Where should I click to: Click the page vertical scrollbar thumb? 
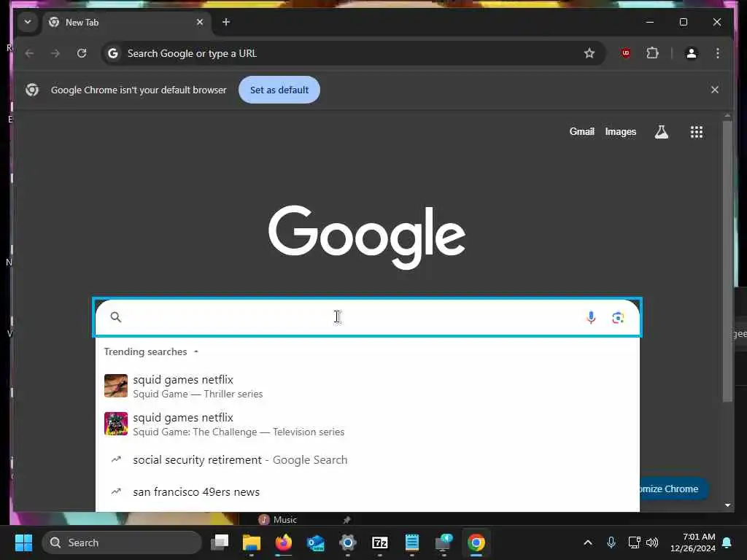tap(727, 261)
